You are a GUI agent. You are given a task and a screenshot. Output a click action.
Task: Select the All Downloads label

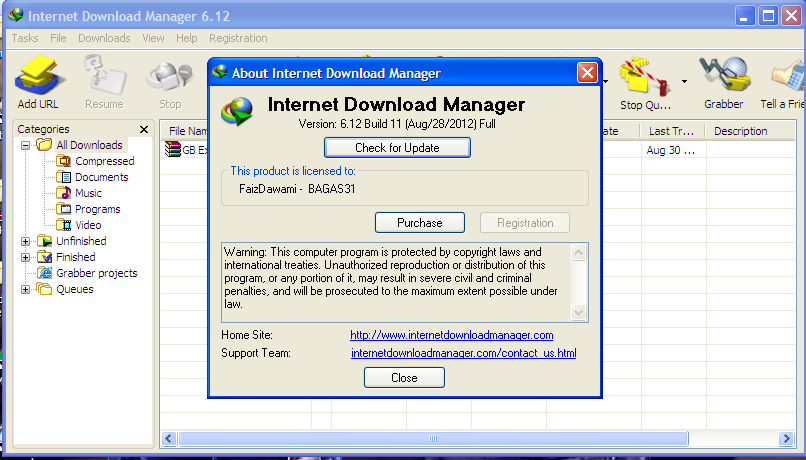89,145
